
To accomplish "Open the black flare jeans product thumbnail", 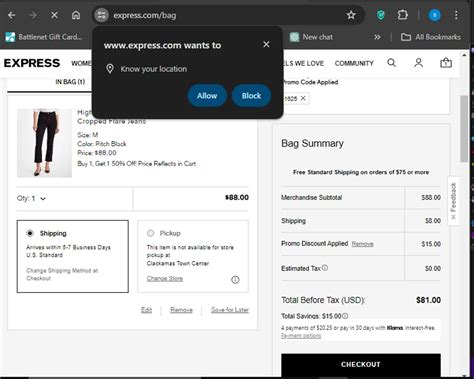I will click(x=44, y=143).
